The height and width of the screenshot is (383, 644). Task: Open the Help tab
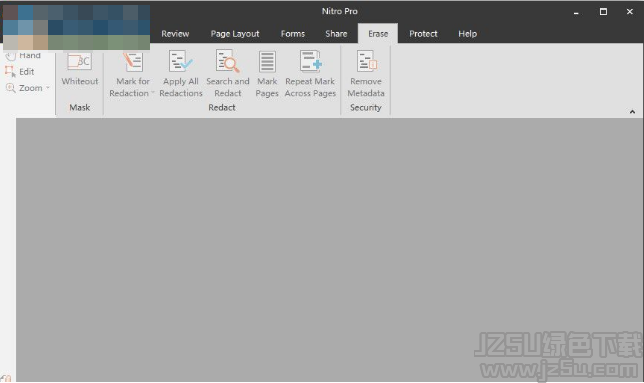[467, 34]
